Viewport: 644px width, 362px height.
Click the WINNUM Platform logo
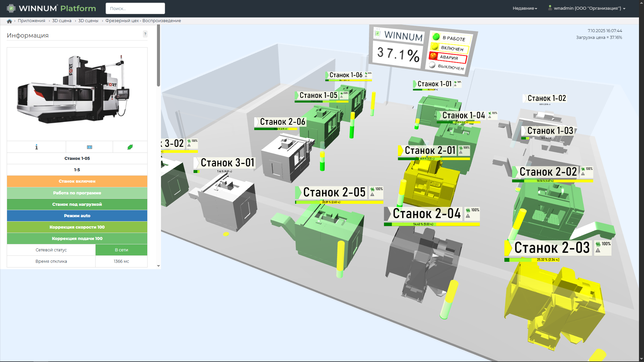(51, 8)
